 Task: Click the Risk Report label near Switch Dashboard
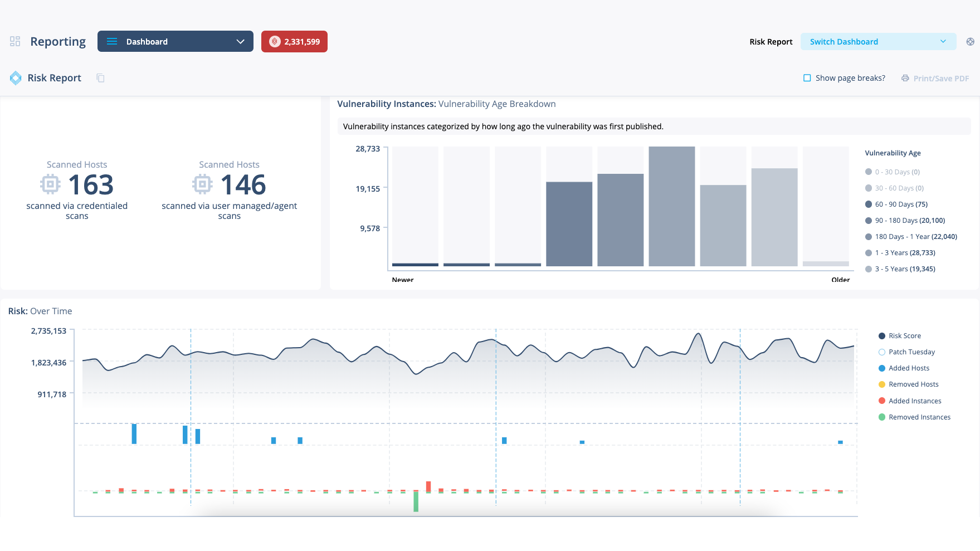771,42
